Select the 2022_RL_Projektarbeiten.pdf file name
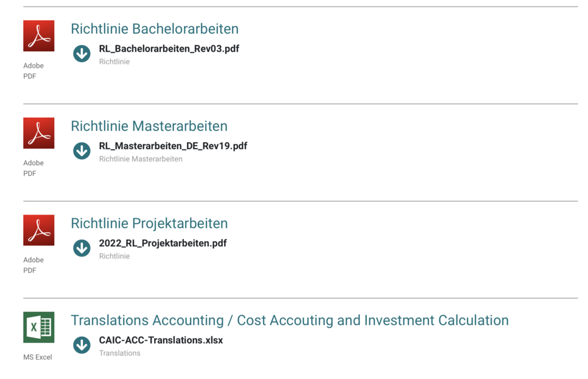 tap(163, 243)
